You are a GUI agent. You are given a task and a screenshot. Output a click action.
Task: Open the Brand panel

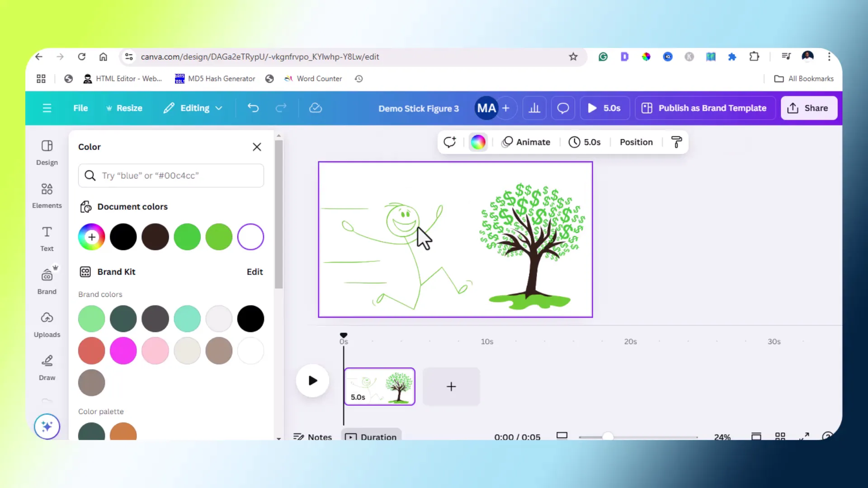tap(47, 282)
